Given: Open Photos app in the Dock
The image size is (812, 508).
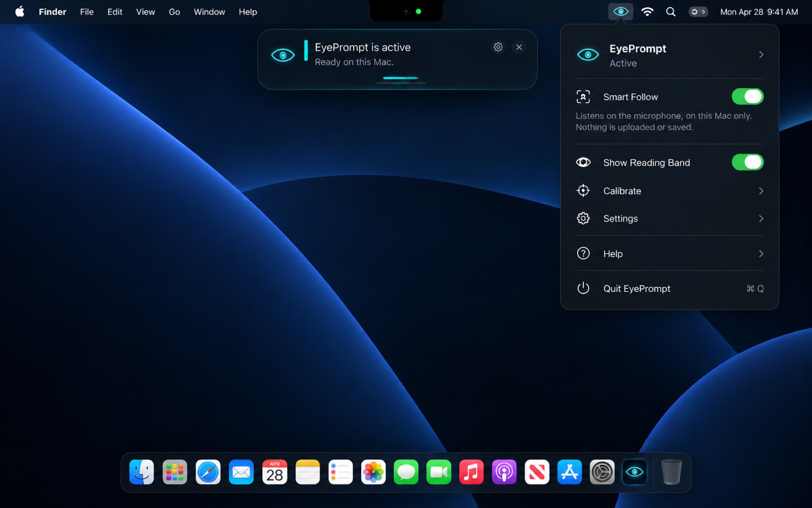Looking at the screenshot, I should click(373, 472).
